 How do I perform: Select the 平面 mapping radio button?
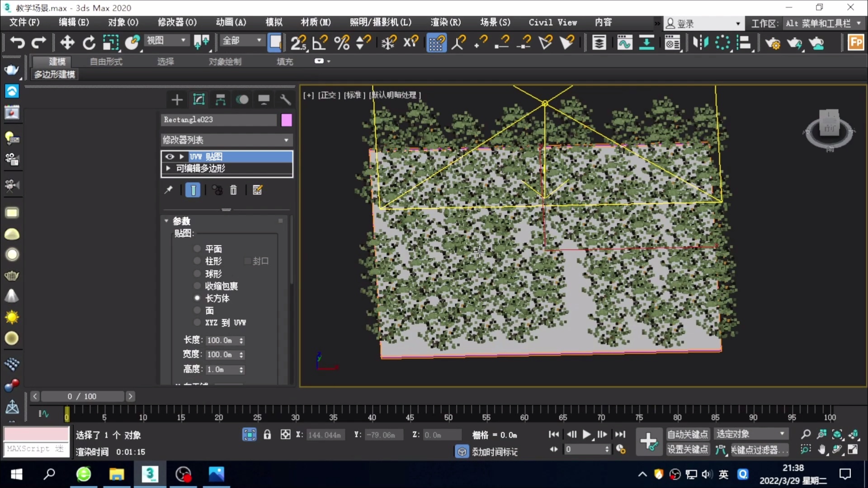197,249
